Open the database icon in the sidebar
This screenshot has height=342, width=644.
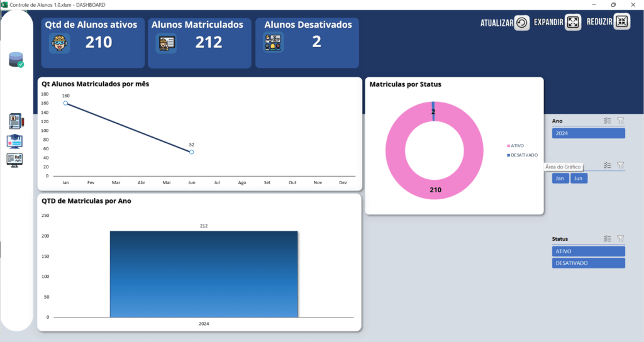[16, 60]
